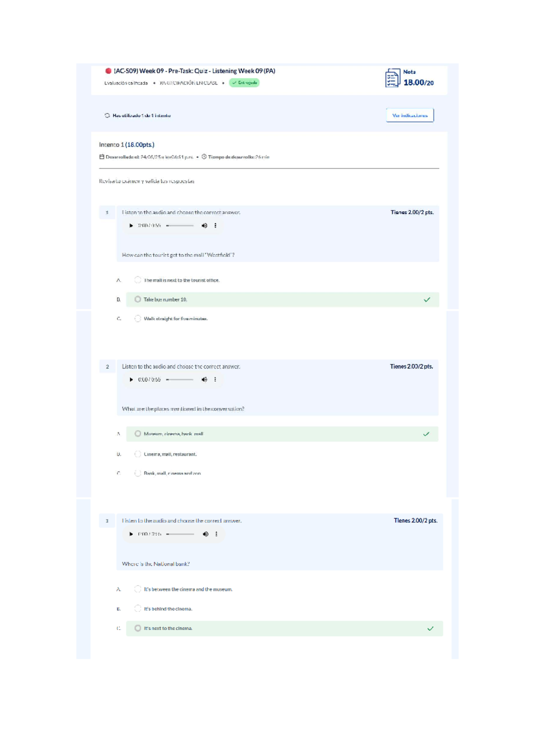Click the calendar icon beside the attempt date
Image resolution: width=535 pixels, height=756 pixels.
click(x=102, y=157)
